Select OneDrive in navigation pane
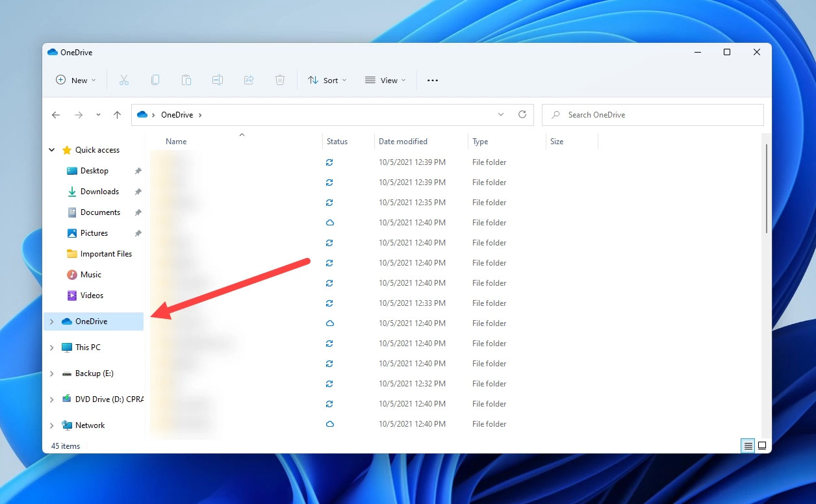The height and width of the screenshot is (504, 816). click(x=94, y=321)
